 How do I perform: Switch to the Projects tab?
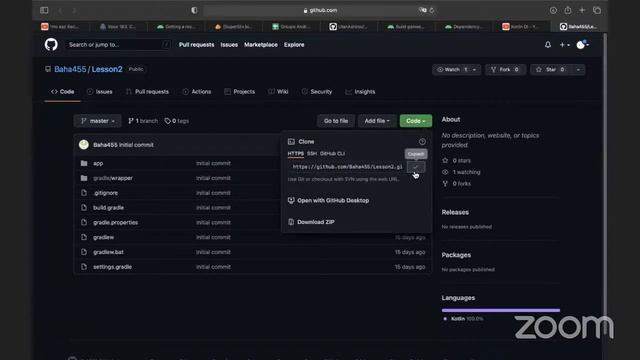240,91
